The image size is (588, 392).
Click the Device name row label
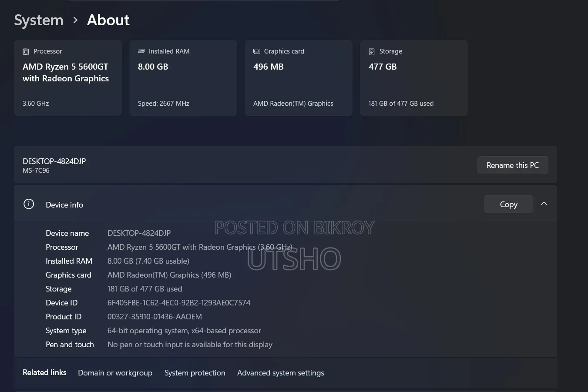click(67, 233)
